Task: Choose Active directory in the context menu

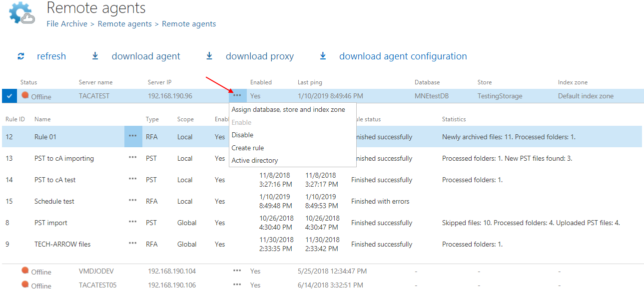Action: pyautogui.click(x=254, y=160)
